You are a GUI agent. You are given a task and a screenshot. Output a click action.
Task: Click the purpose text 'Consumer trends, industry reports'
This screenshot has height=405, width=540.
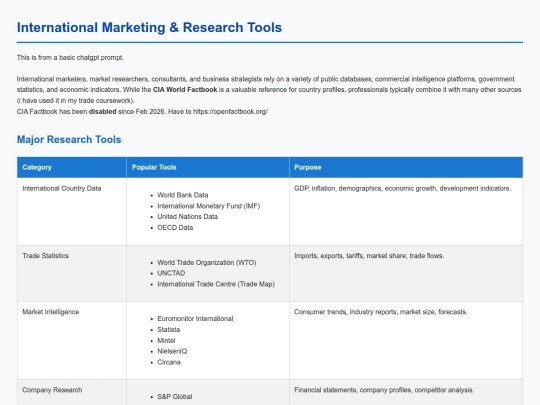pyautogui.click(x=381, y=312)
